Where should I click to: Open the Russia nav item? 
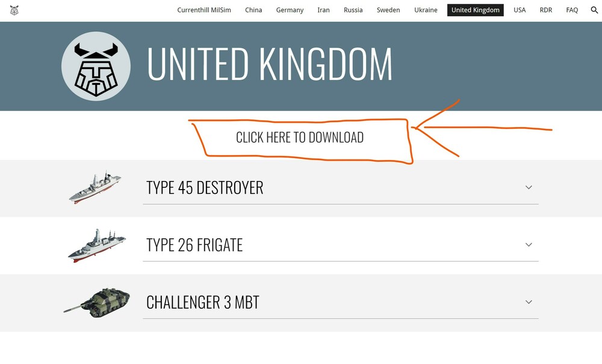point(353,10)
